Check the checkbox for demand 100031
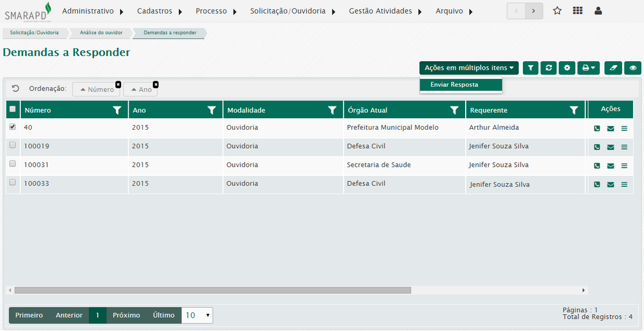The height and width of the screenshot is (331, 644). click(x=13, y=164)
